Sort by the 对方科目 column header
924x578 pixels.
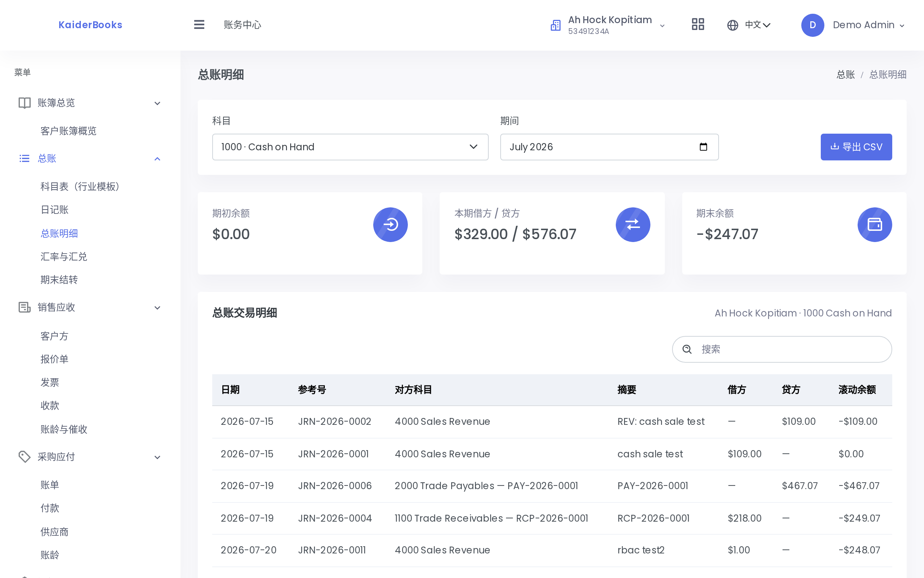(413, 389)
